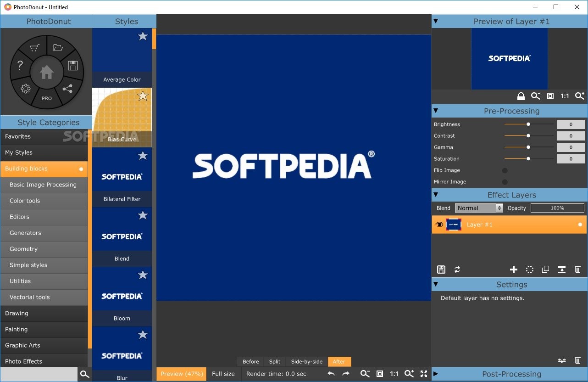The height and width of the screenshot is (382, 588).
Task: Switch to the Before view tab
Action: pos(250,362)
